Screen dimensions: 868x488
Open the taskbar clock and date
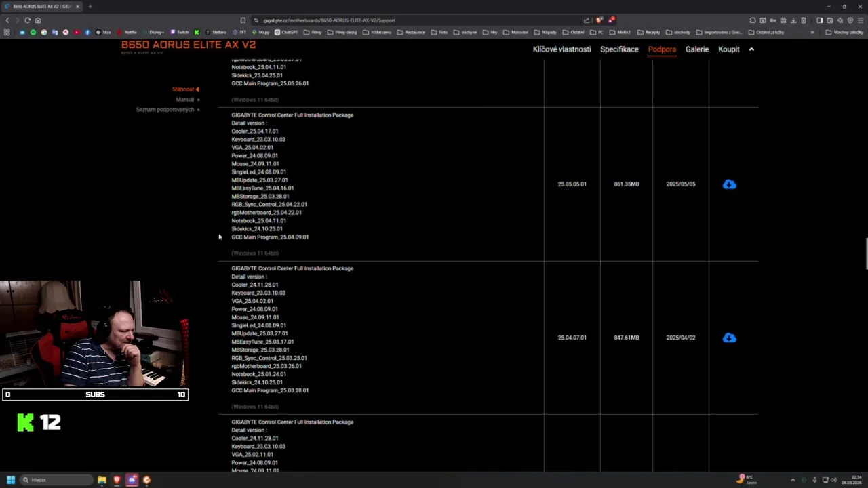click(x=851, y=480)
